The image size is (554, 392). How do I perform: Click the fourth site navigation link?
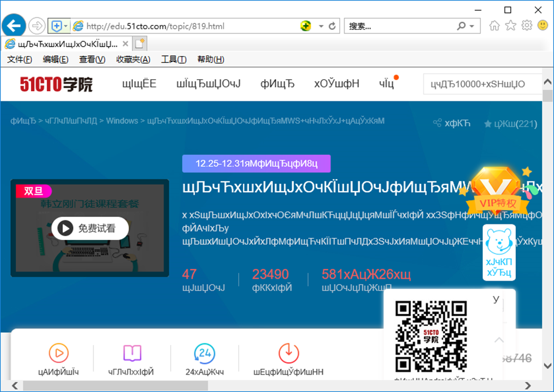click(337, 84)
